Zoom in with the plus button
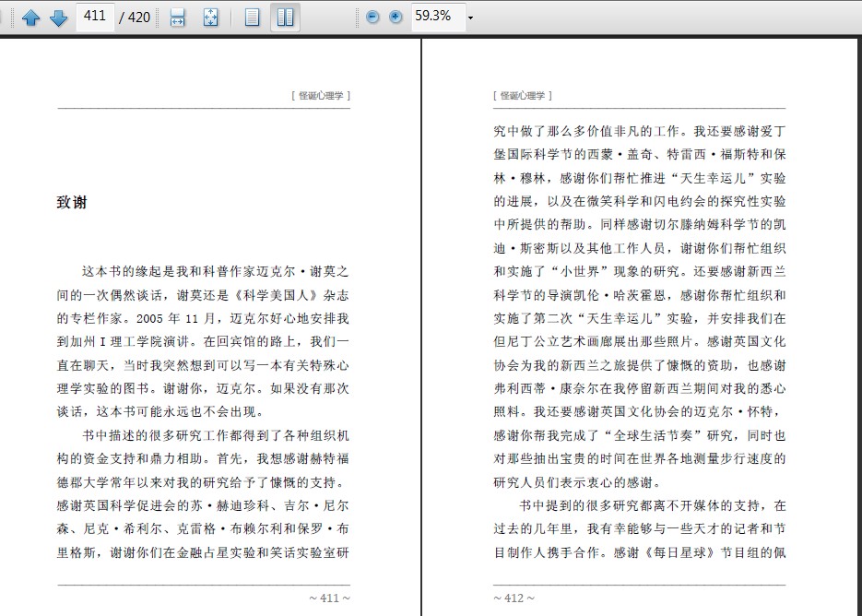862x616 pixels. click(x=396, y=17)
